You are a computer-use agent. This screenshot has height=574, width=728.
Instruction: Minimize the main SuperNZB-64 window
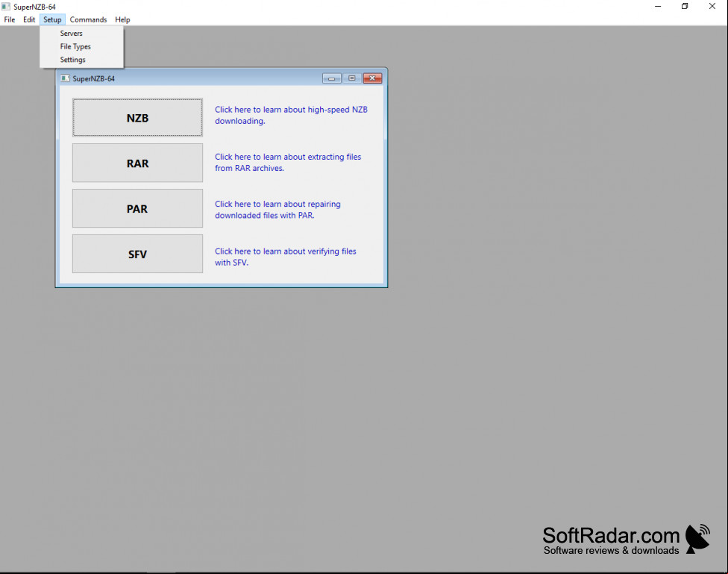click(658, 7)
